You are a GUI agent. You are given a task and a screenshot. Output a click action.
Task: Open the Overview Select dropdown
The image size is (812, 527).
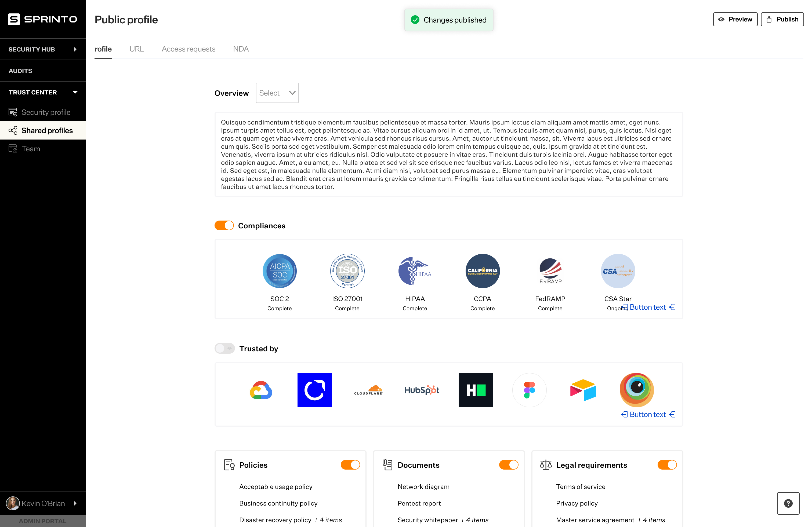point(277,93)
